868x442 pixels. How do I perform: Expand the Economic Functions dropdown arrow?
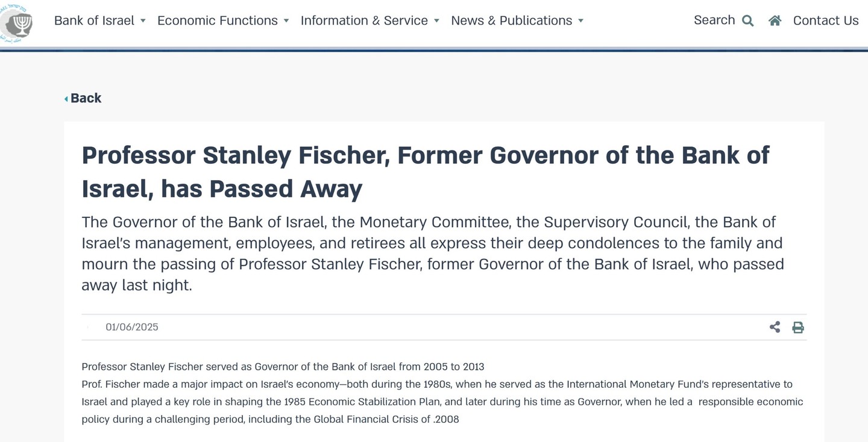[286, 20]
